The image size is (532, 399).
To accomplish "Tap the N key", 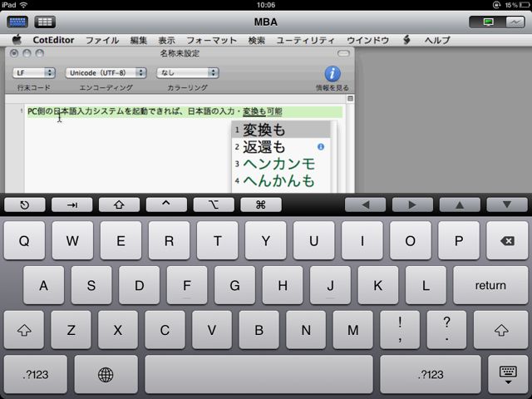I will (306, 330).
